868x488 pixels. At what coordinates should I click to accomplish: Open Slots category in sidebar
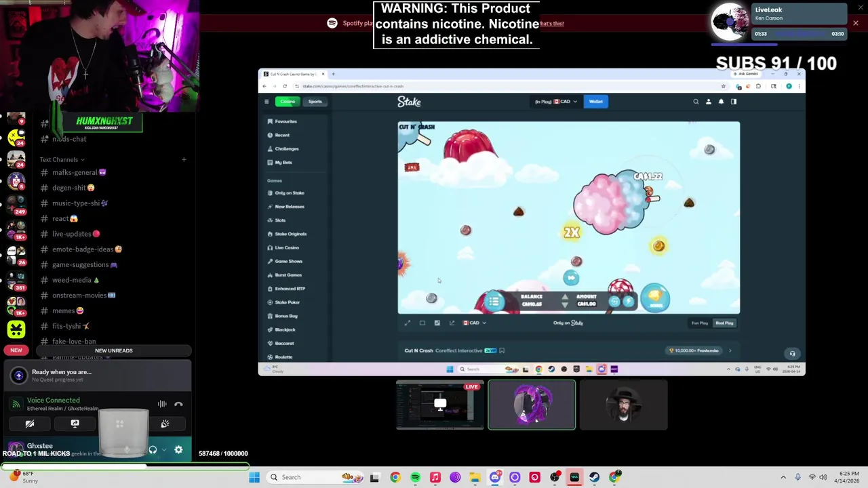[x=277, y=220]
